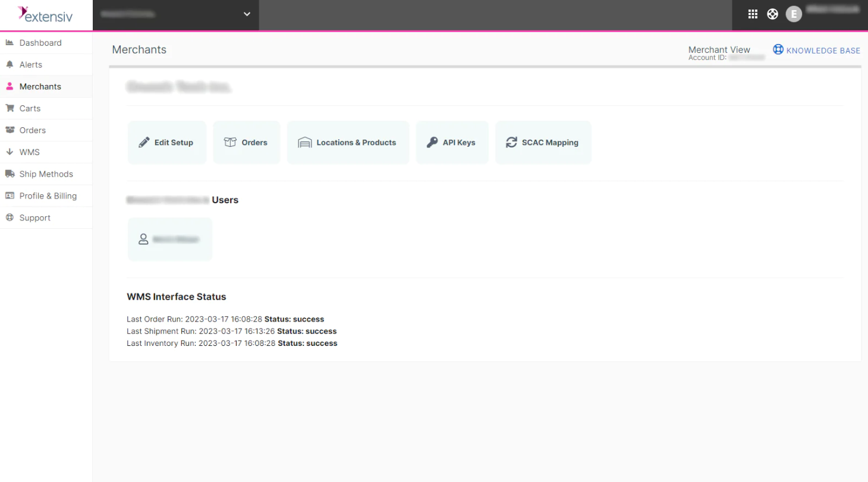The height and width of the screenshot is (482, 868).
Task: Navigate to the Orders sidebar item
Action: [x=33, y=130]
